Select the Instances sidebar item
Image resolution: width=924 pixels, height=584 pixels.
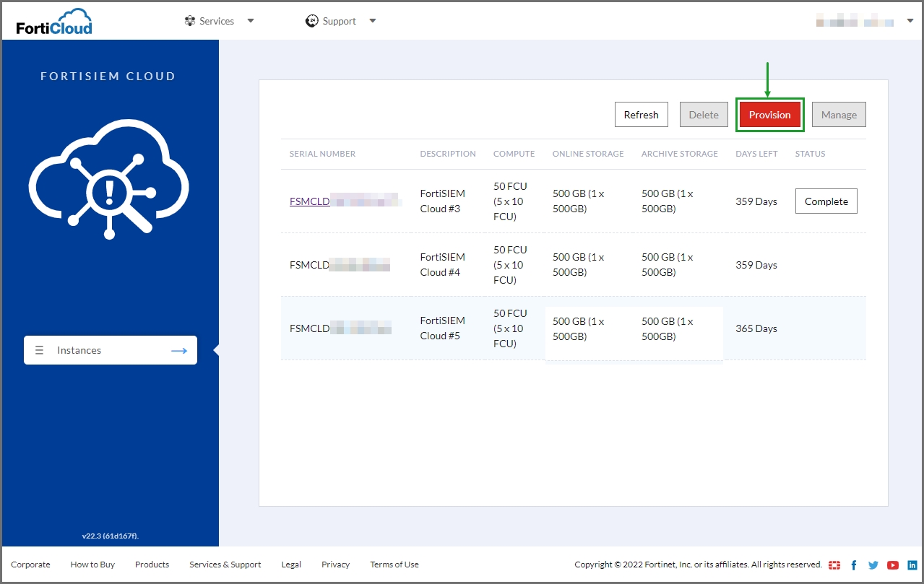[x=111, y=350]
